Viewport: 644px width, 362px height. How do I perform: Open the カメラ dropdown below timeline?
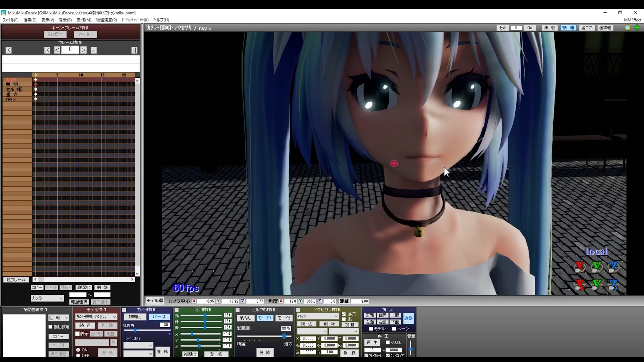pos(47,298)
